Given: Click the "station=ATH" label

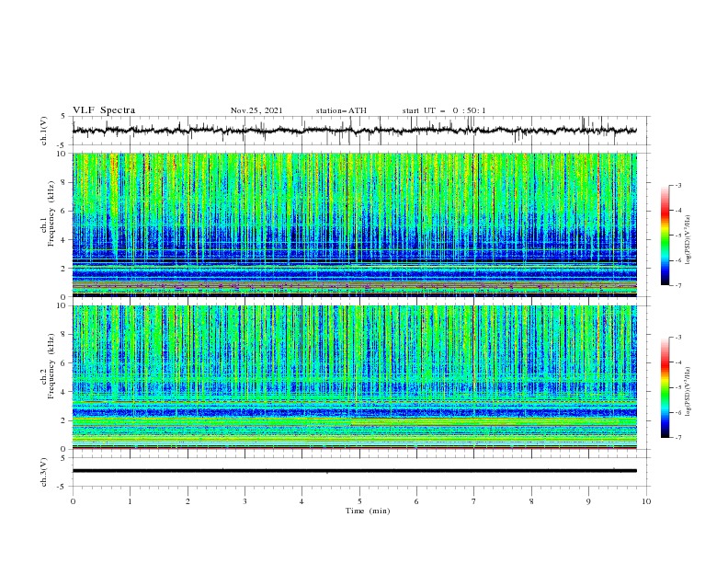Looking at the screenshot, I should click(341, 110).
